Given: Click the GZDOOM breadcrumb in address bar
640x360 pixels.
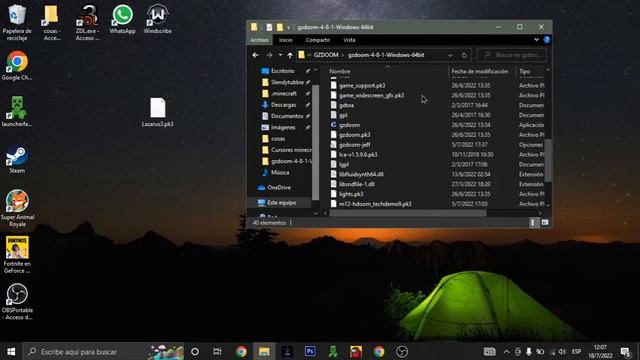Looking at the screenshot, I should pyautogui.click(x=326, y=55).
